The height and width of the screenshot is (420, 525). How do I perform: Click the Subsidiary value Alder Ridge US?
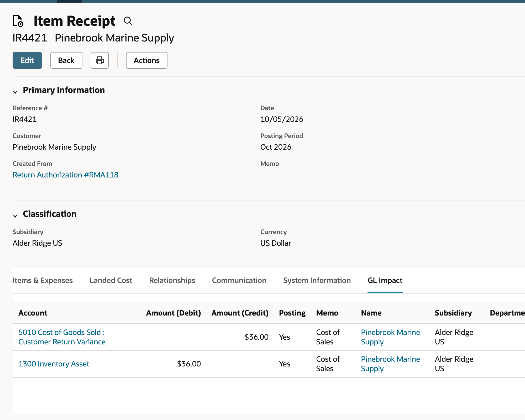point(37,243)
